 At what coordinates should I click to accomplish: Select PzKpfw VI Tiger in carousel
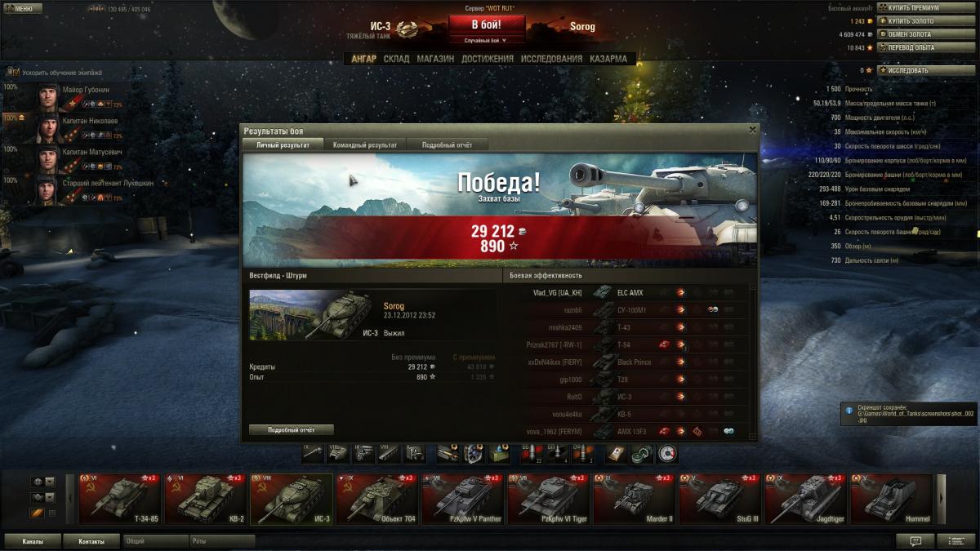click(549, 500)
